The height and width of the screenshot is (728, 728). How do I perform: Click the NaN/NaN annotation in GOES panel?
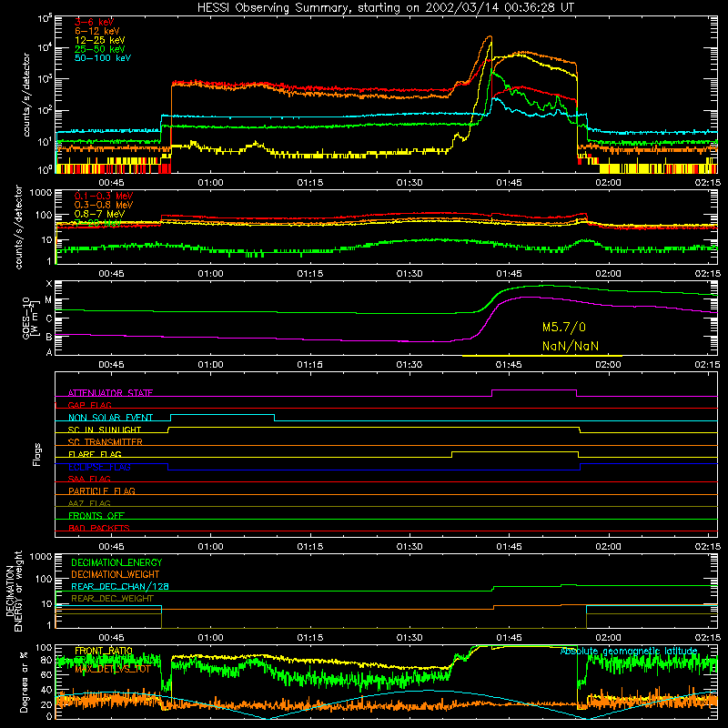point(571,346)
